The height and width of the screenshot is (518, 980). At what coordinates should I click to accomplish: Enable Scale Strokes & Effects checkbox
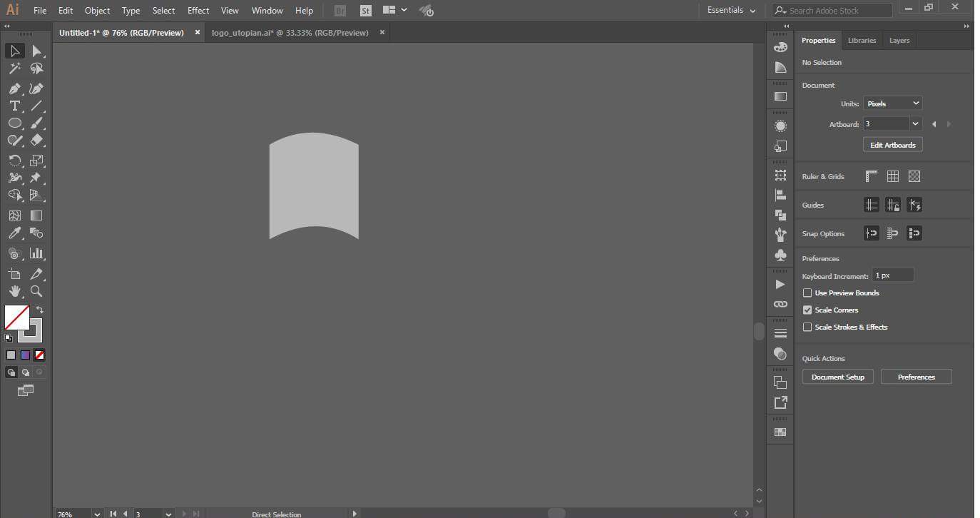(807, 327)
